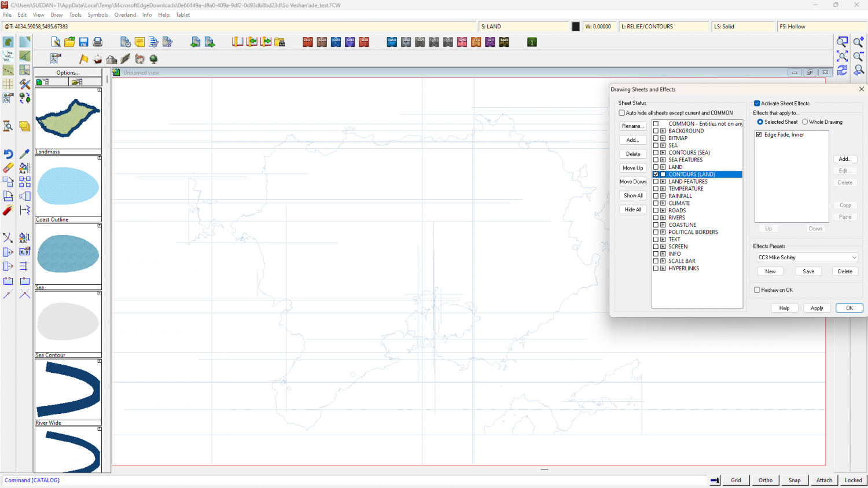Click the yellow flag symbol icon
Image resolution: width=868 pixels, height=488 pixels.
click(83, 58)
